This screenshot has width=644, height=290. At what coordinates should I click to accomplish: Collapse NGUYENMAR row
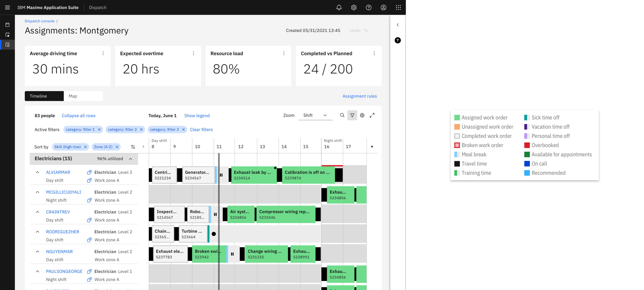[37, 252]
